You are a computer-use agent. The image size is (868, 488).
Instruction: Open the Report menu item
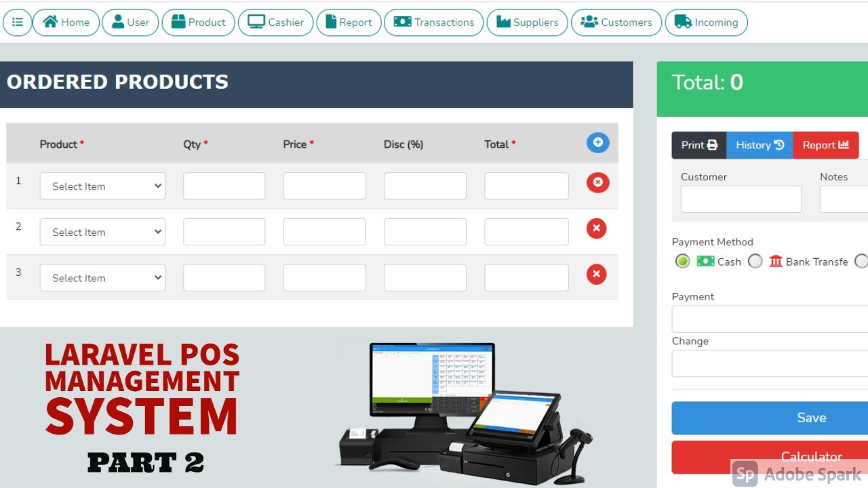pyautogui.click(x=349, y=22)
